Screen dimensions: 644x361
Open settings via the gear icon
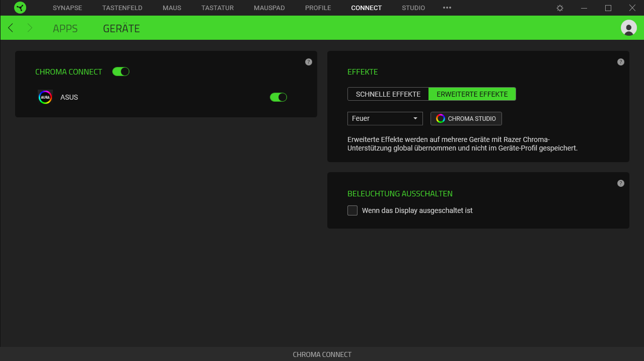[560, 8]
